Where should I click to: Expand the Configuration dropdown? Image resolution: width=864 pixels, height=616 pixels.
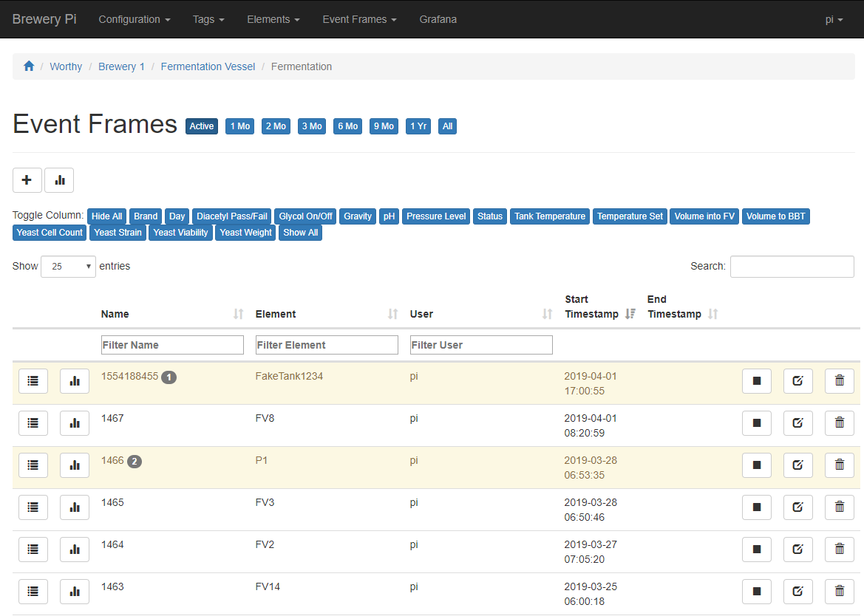pyautogui.click(x=134, y=19)
